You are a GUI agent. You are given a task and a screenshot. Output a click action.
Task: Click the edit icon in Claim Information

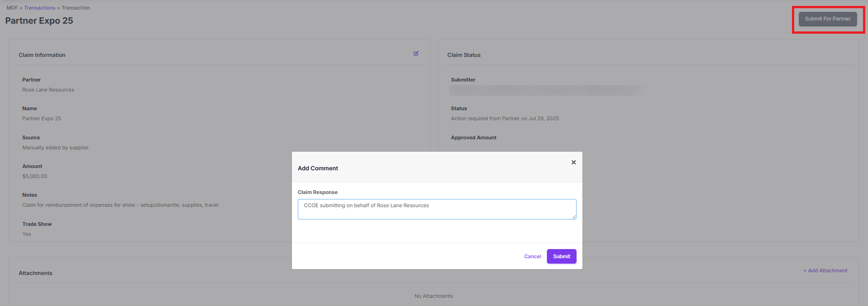click(x=416, y=54)
